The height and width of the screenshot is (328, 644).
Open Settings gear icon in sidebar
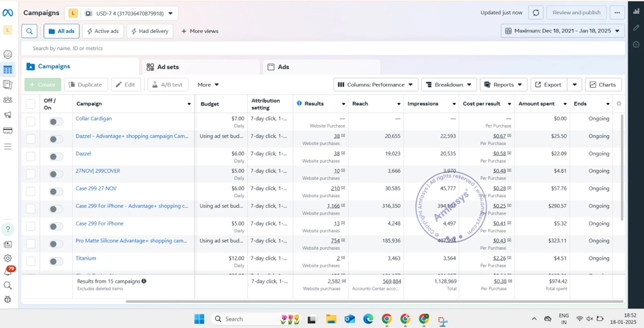[7, 258]
